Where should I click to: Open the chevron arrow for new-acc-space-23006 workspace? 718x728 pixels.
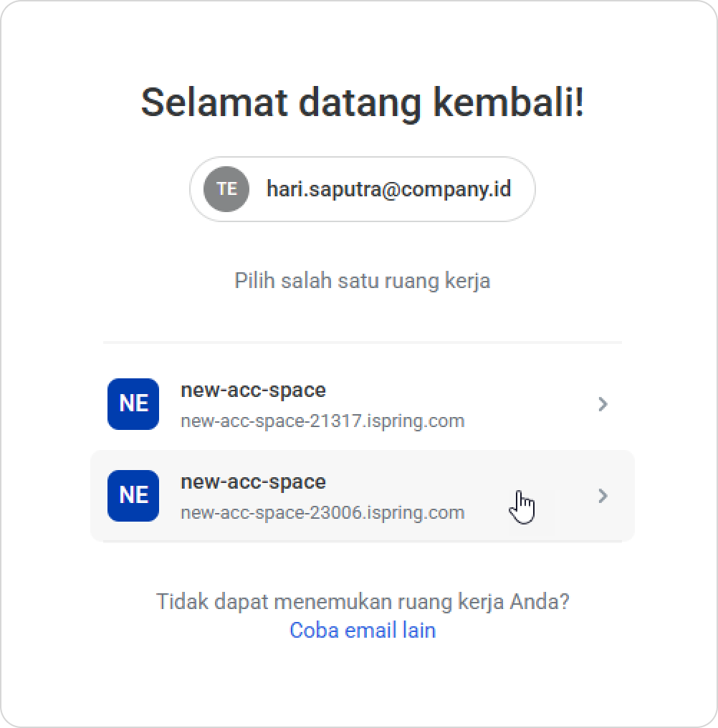[x=603, y=496]
